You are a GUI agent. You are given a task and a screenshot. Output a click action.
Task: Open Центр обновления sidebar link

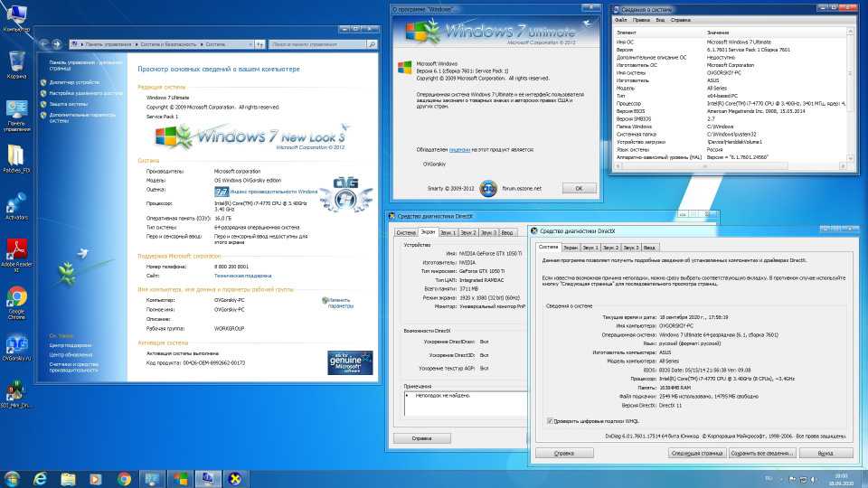[71, 354]
